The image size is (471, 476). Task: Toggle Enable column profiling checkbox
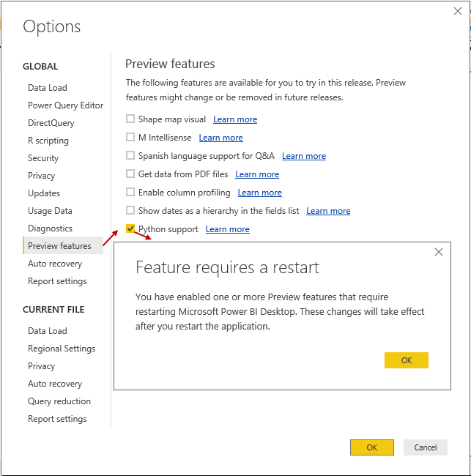130,193
